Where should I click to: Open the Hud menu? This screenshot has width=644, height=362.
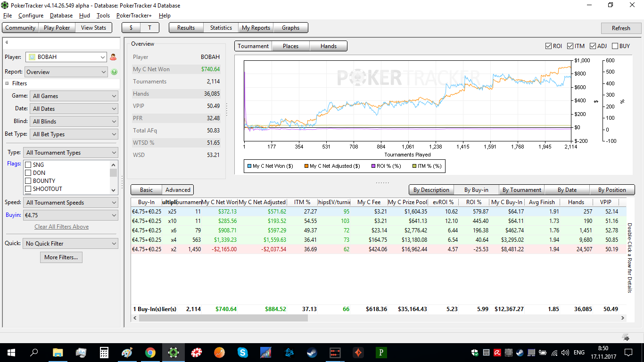pyautogui.click(x=84, y=16)
